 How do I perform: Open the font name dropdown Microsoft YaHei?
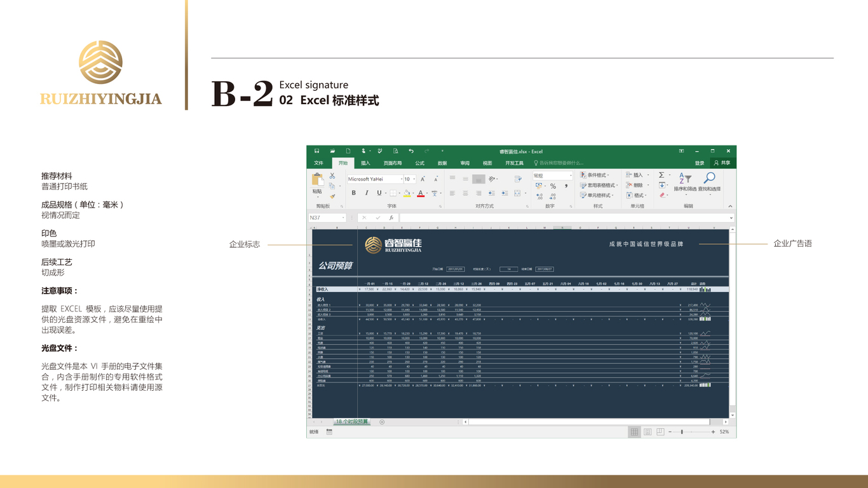click(x=402, y=179)
